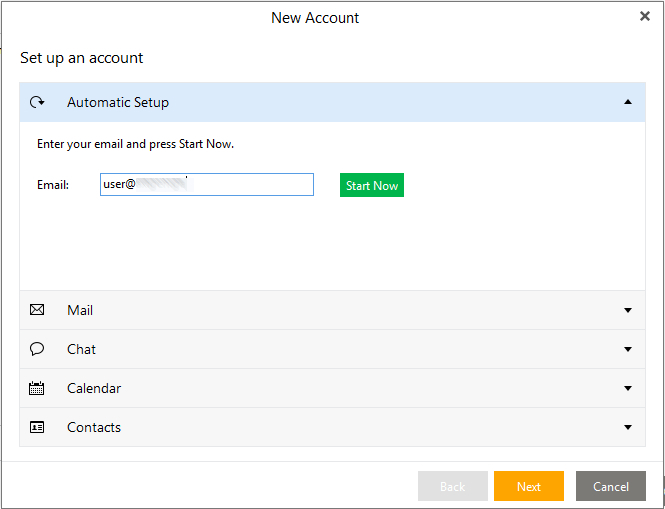
Task: Expand the Mail section down arrow
Action: click(627, 310)
